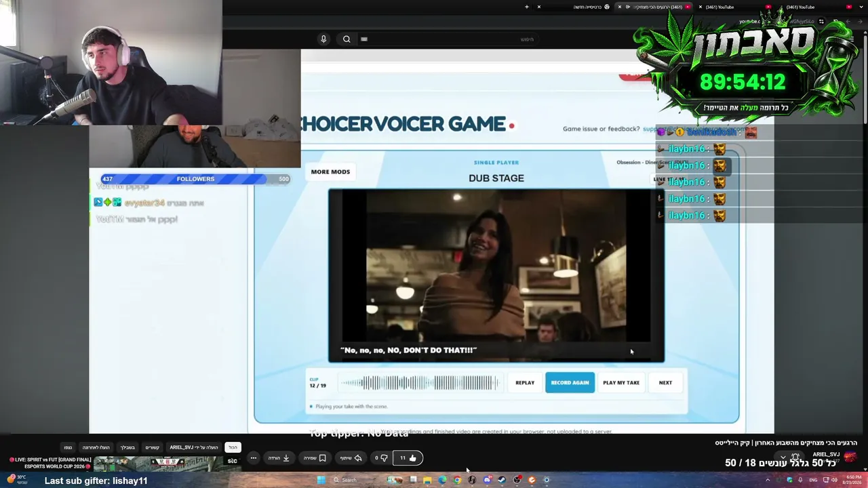Click the volume icon in system tray
868x488 pixels.
[833, 480]
